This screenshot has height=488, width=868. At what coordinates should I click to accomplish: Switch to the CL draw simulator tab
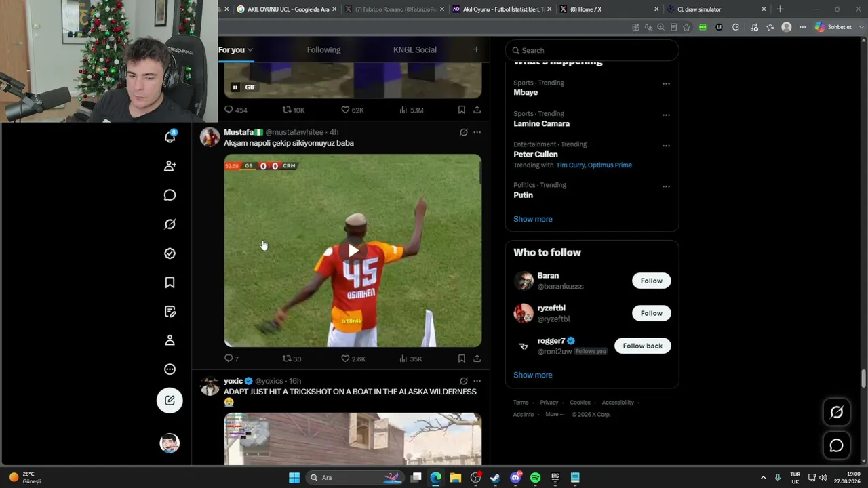[x=716, y=9]
